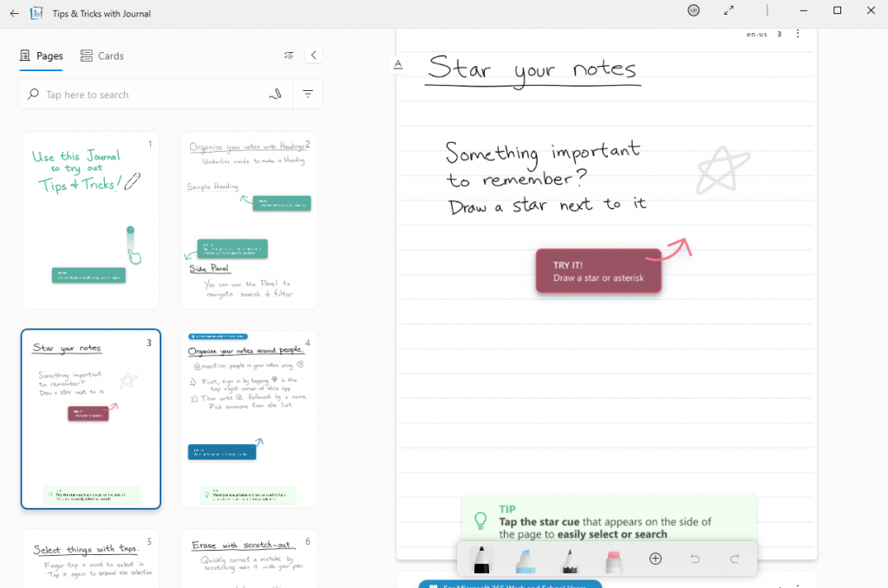The image size is (888, 588).
Task: Choose the pink eraser tool
Action: 611,559
